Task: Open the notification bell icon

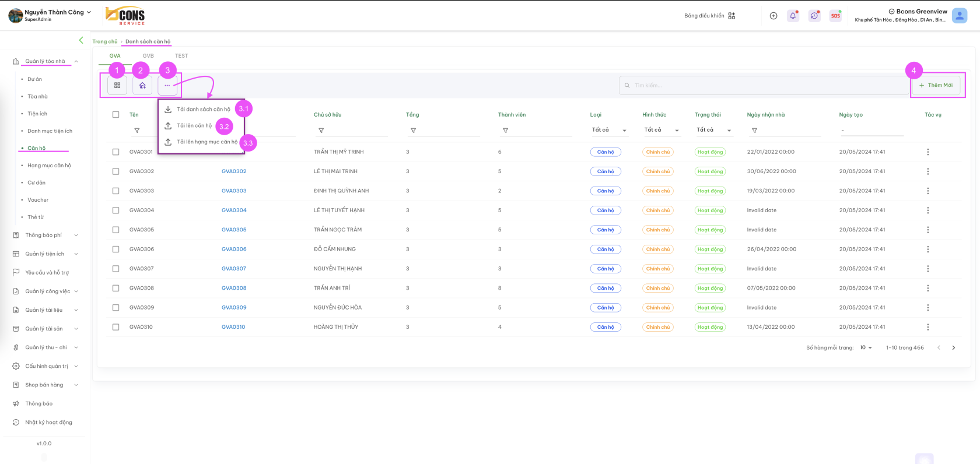Action: tap(793, 16)
